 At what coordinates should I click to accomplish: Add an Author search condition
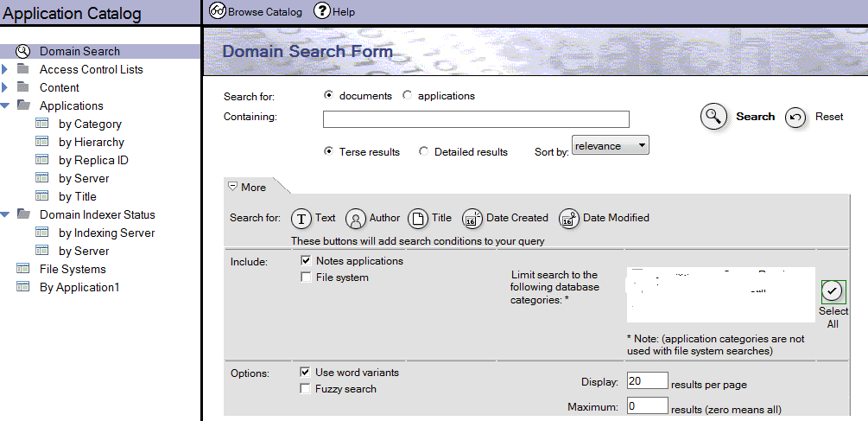point(356,219)
